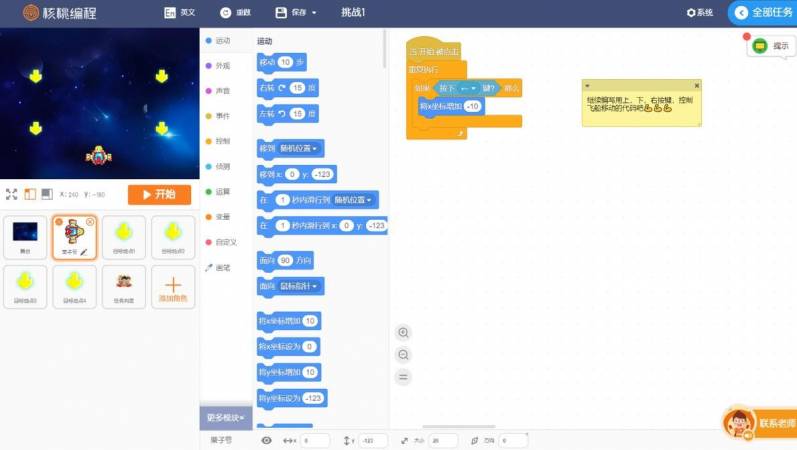Click the fullscreen stage icon
The width and height of the screenshot is (797, 450).
pyautogui.click(x=11, y=194)
